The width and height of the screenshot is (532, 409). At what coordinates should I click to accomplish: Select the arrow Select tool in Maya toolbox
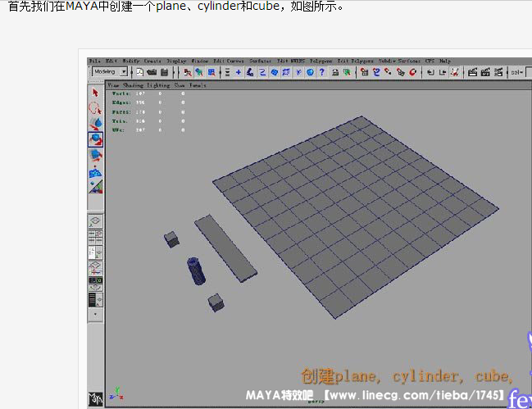click(x=95, y=93)
